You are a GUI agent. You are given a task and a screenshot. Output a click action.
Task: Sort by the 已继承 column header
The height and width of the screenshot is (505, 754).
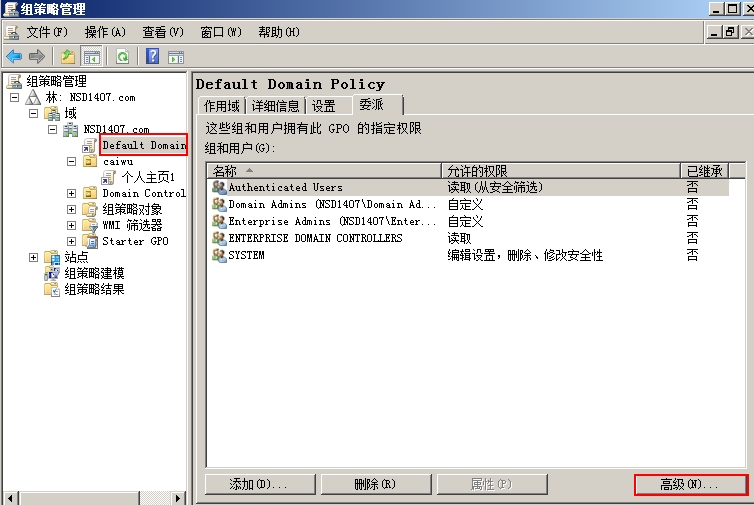[705, 171]
